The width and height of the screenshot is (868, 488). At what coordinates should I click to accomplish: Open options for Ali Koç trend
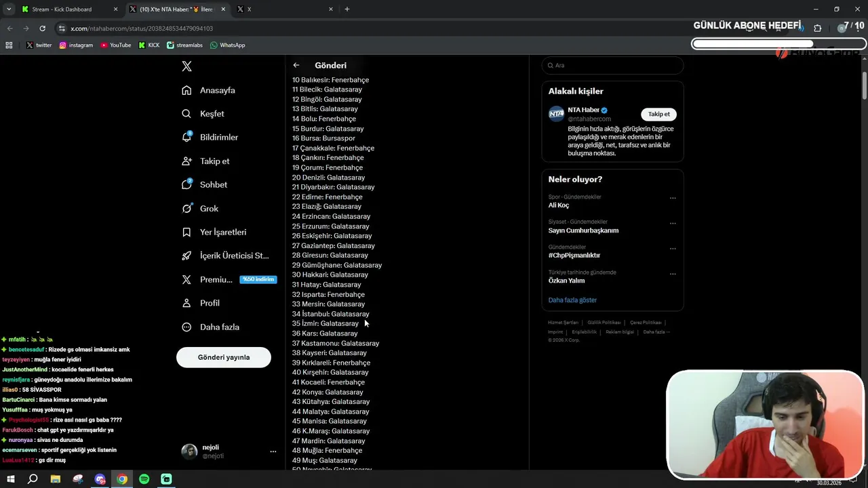[673, 198]
